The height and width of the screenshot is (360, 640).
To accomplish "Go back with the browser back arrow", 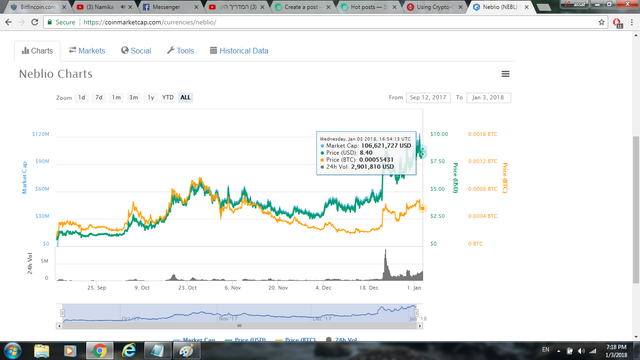I will click(9, 22).
